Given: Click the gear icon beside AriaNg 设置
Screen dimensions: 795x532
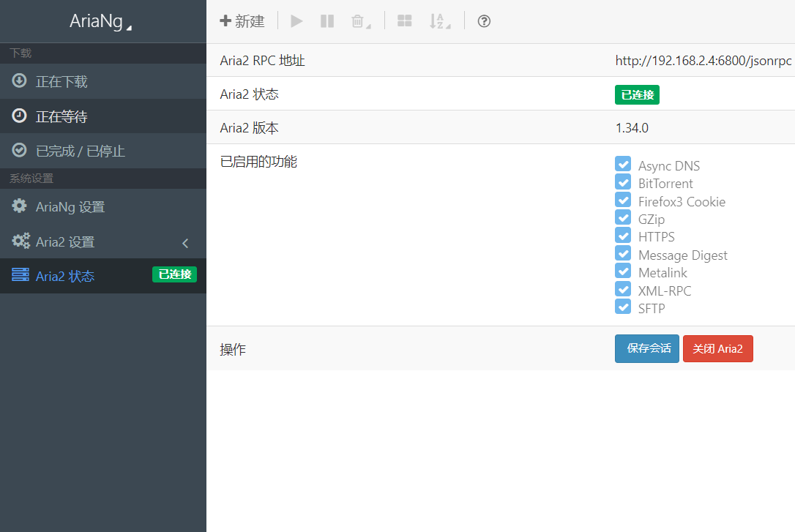Looking at the screenshot, I should 20,206.
